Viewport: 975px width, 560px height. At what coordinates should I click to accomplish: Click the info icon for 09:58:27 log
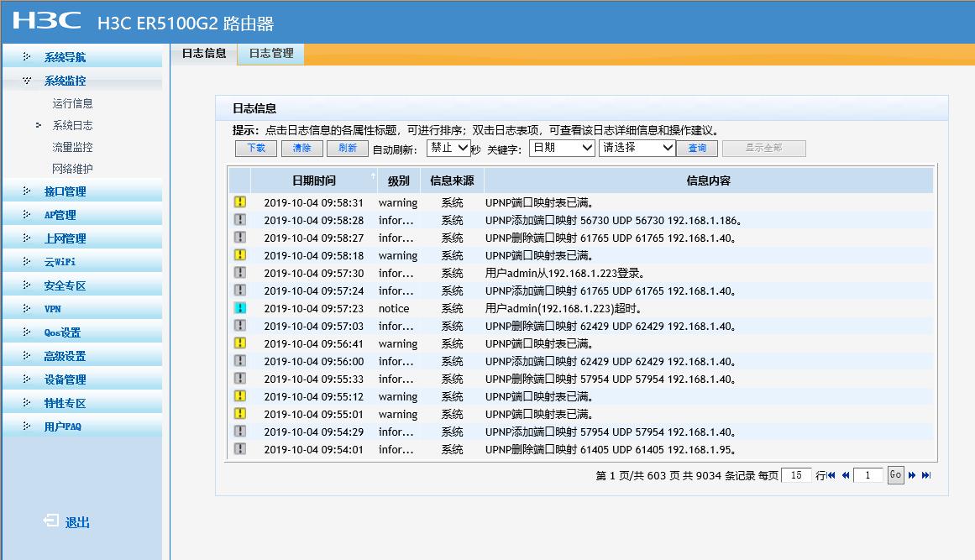click(x=240, y=238)
